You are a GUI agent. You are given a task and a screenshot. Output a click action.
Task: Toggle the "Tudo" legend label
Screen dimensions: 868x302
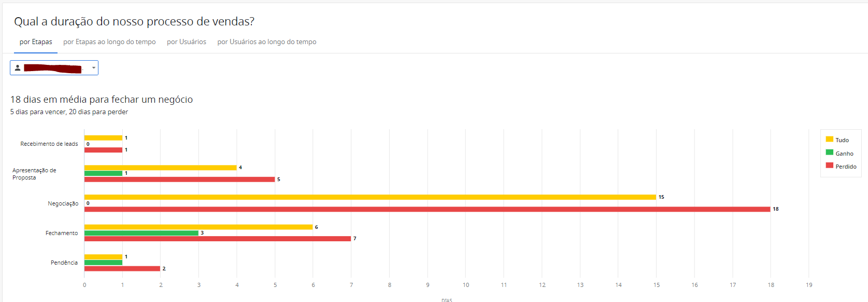coord(842,140)
